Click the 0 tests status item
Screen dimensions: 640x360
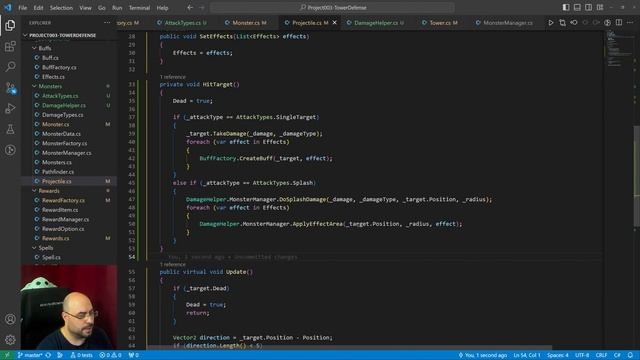coord(81,355)
